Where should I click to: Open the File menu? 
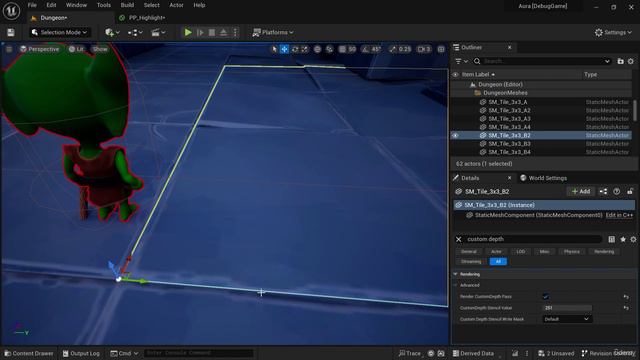click(32, 5)
